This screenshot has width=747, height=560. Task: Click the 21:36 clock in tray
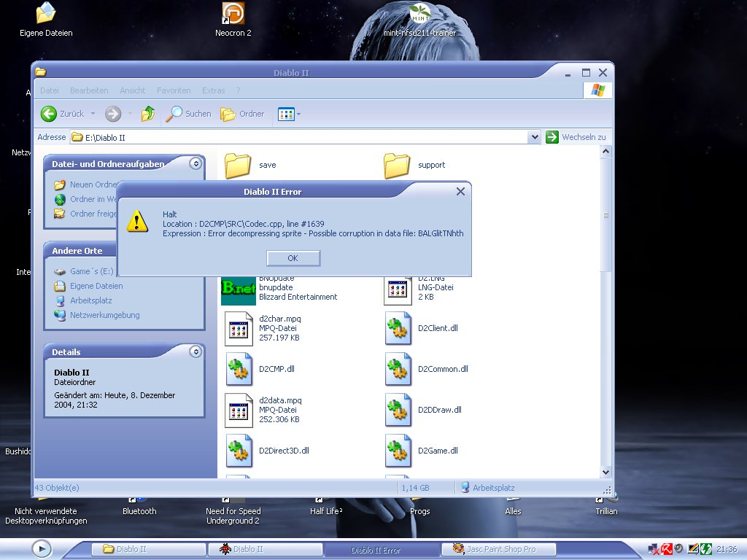click(x=727, y=549)
